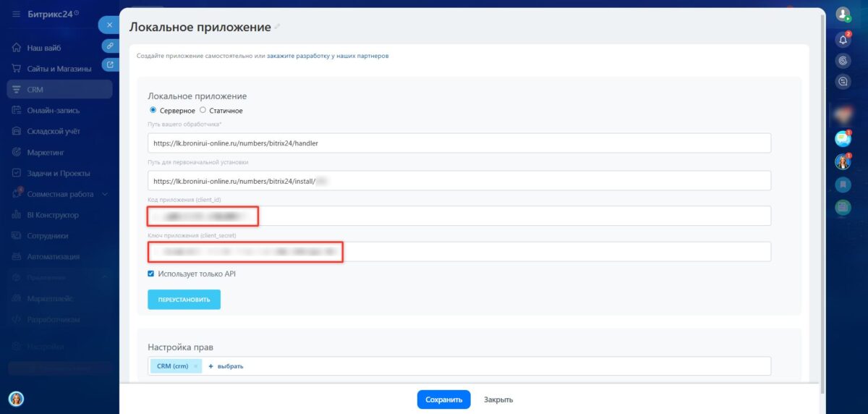
Task: Click the handler path input field
Action: [459, 143]
